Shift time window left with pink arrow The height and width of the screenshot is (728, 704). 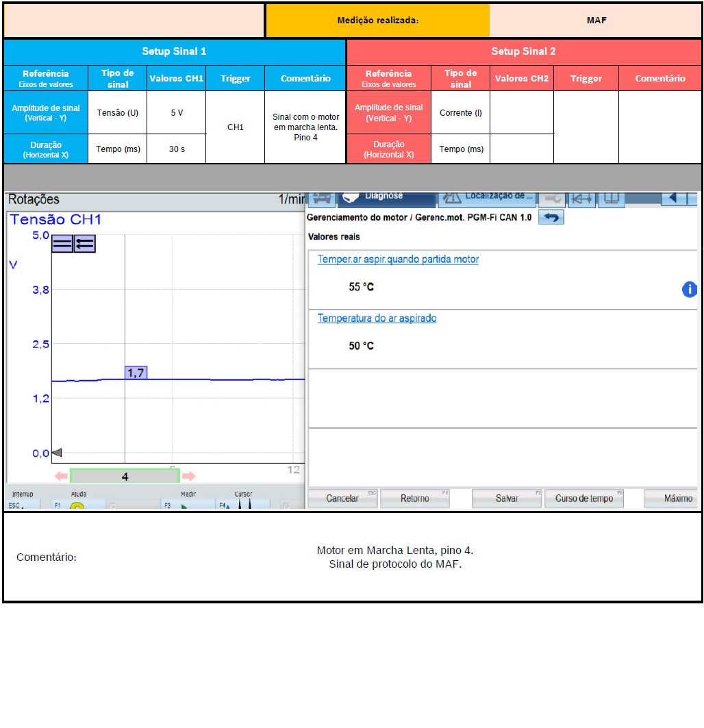click(x=61, y=476)
